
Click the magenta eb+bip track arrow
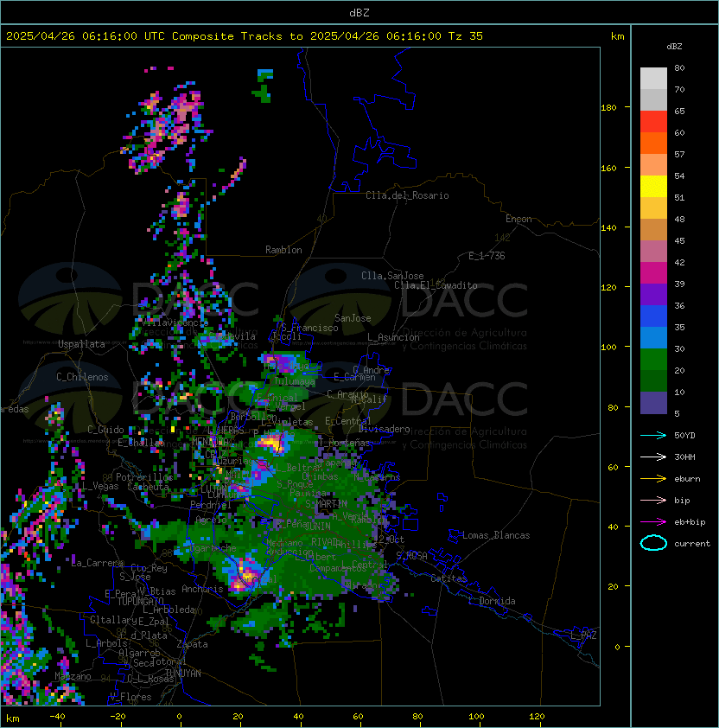coord(653,522)
